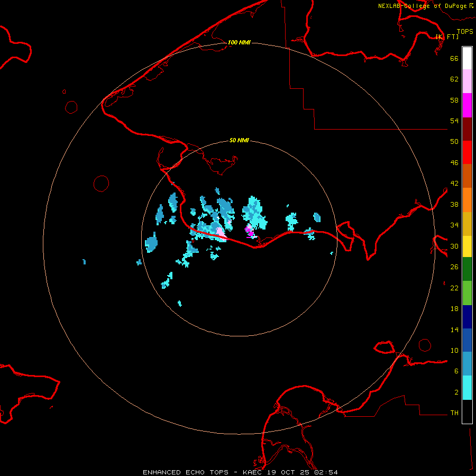Viewport: 476px width, 476px height.
Task: Select the navy blue legend swatch
Action: 467,317
